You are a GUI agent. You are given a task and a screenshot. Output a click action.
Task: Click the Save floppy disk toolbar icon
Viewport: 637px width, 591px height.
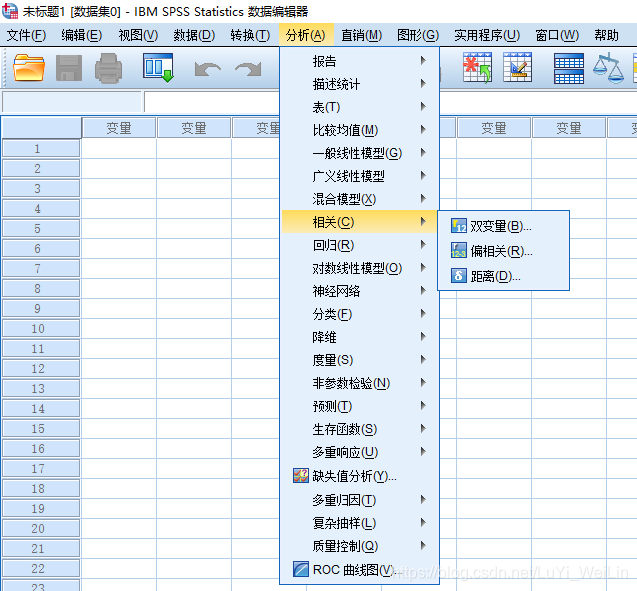69,68
